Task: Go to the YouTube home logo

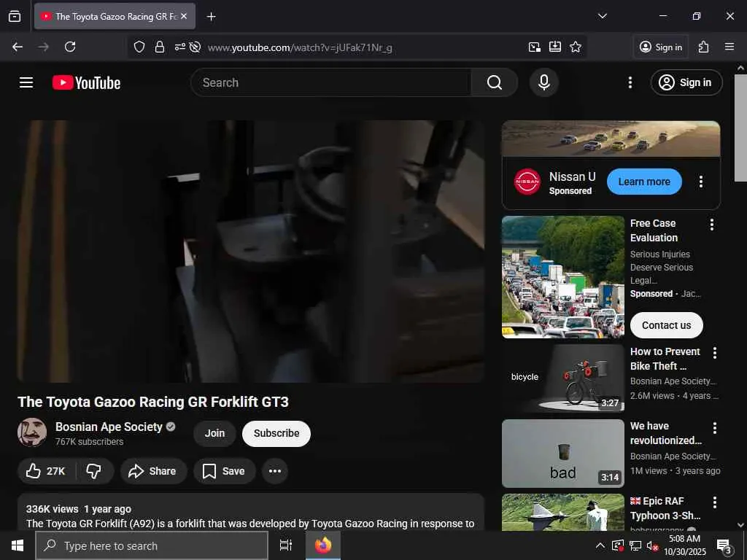Action: (86, 83)
